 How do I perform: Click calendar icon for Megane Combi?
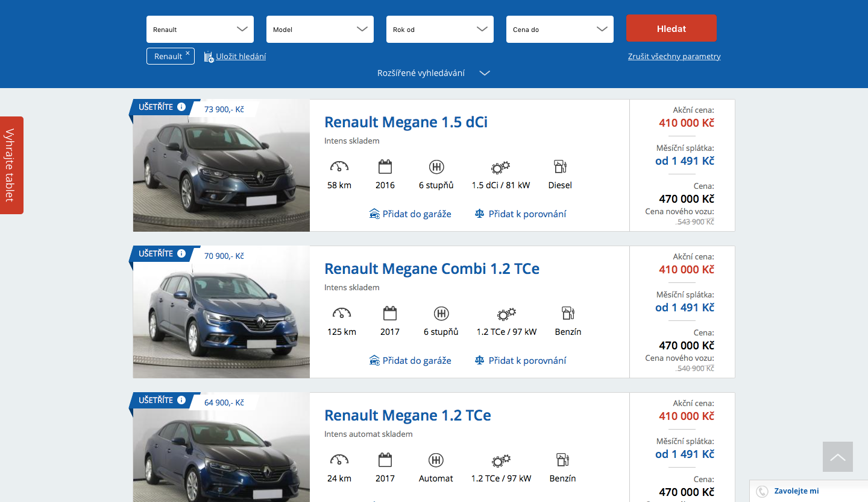(390, 313)
